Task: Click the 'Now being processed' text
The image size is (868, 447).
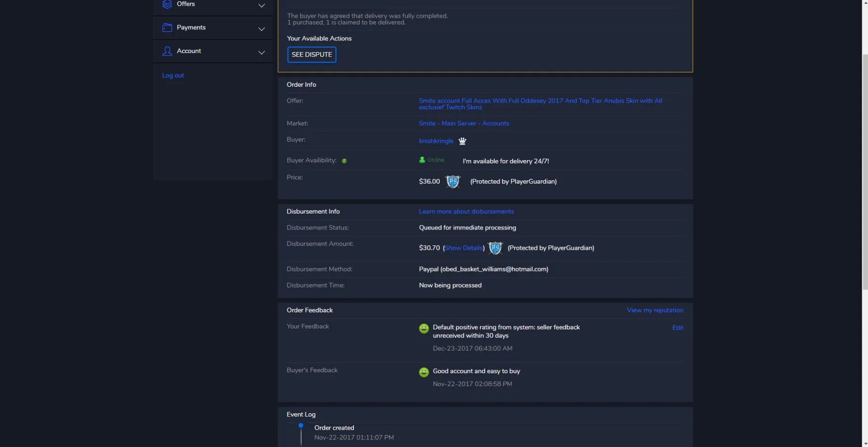Action: click(450, 285)
